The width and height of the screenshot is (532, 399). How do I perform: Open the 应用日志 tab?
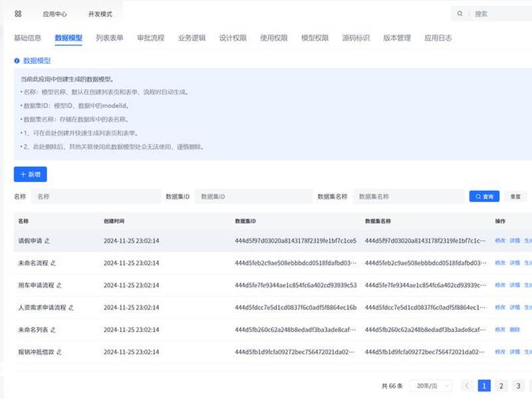pos(438,38)
